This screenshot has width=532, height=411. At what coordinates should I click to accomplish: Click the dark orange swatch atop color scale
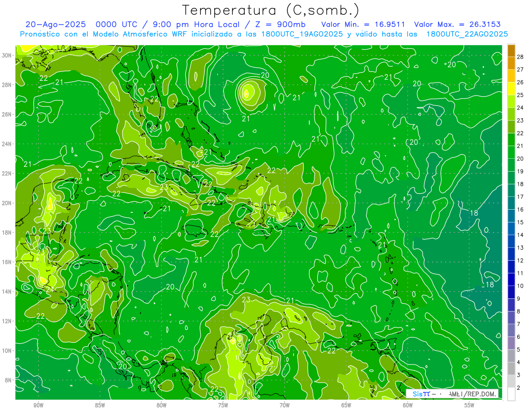click(511, 51)
